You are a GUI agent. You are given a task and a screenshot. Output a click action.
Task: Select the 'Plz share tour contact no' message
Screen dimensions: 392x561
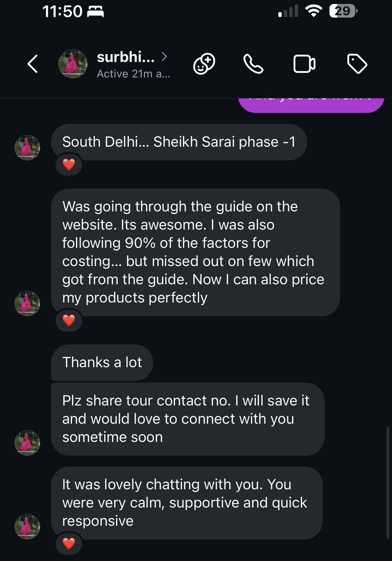187,419
